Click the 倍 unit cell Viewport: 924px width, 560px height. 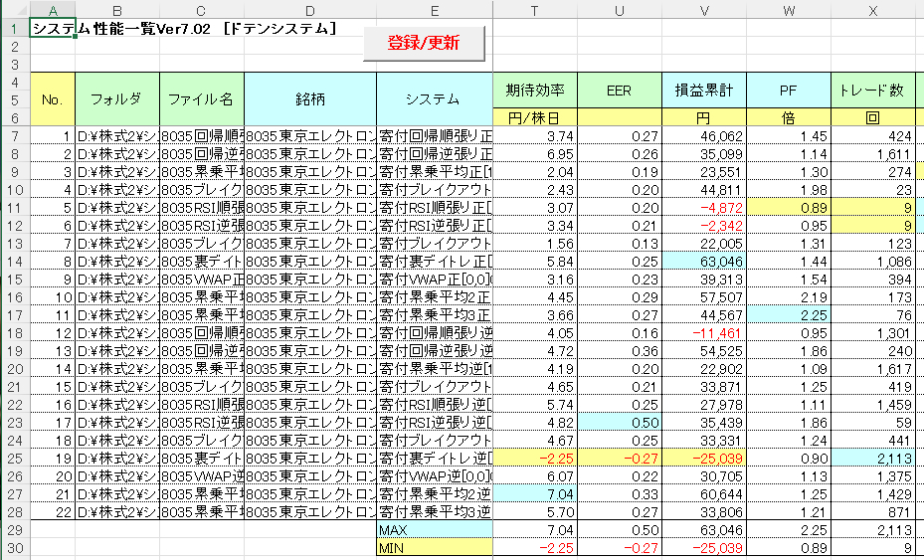pyautogui.click(x=789, y=117)
